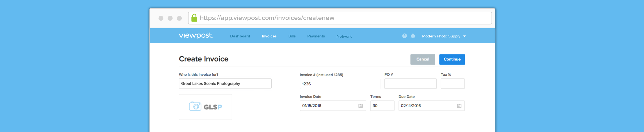Screen dimensions: 644x132
Task: Click the first gray browser window dot
Action: [x=161, y=18]
